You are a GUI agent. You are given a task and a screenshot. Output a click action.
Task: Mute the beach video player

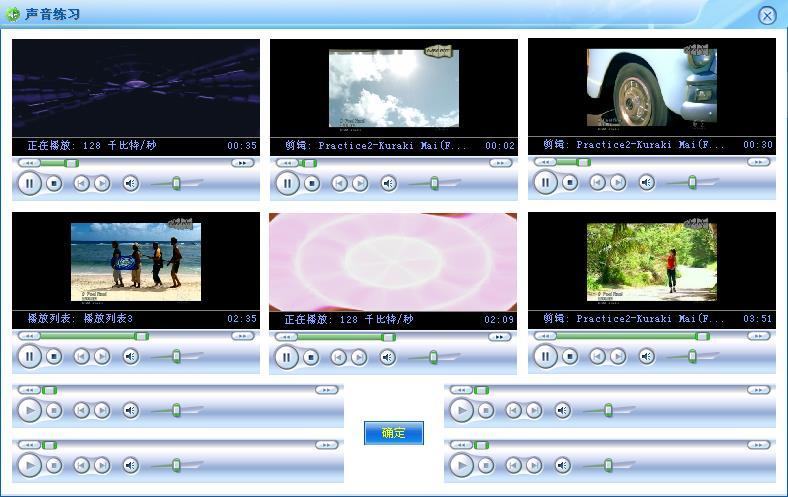coord(131,357)
